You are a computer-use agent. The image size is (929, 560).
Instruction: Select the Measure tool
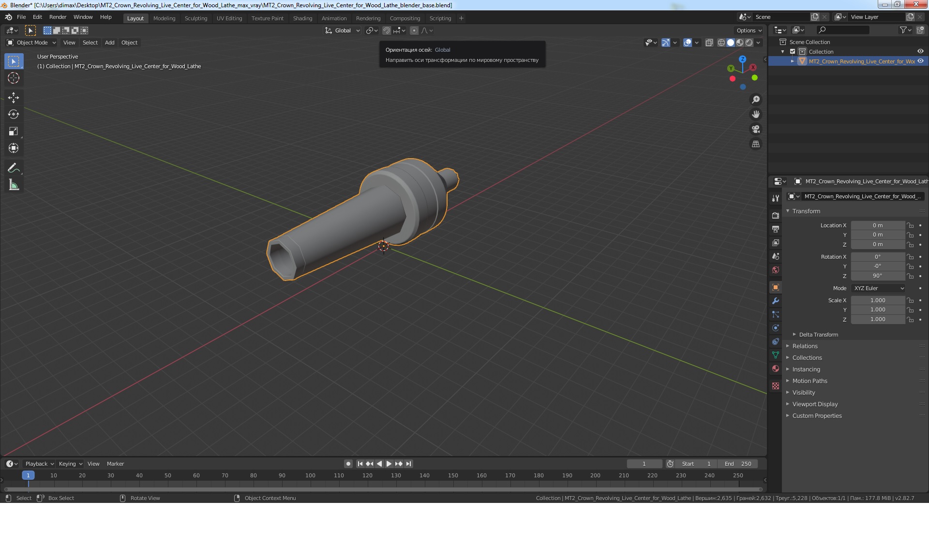(x=14, y=185)
